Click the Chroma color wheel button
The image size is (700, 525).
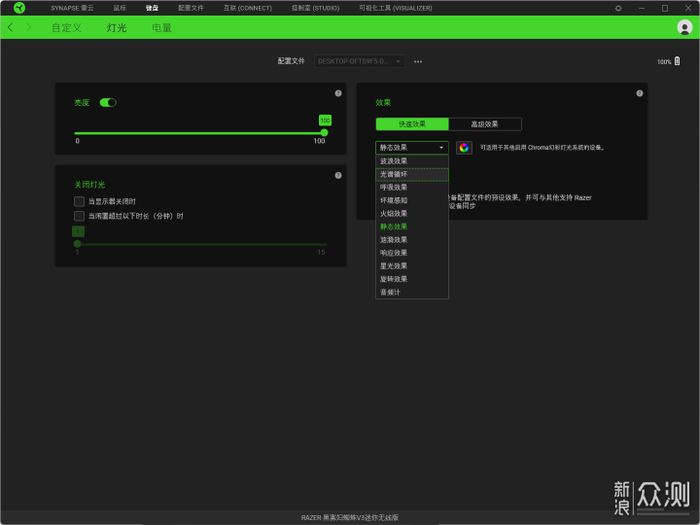[464, 148]
